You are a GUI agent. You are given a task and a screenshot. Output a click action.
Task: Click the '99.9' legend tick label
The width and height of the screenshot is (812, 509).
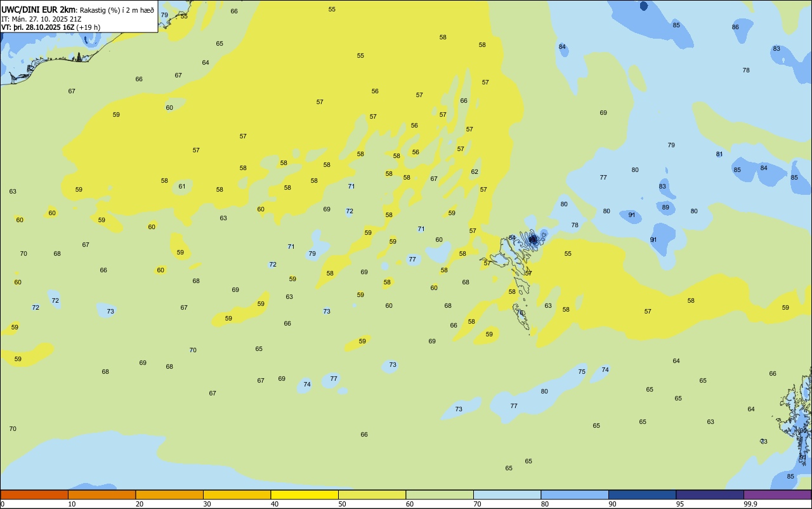(x=750, y=504)
